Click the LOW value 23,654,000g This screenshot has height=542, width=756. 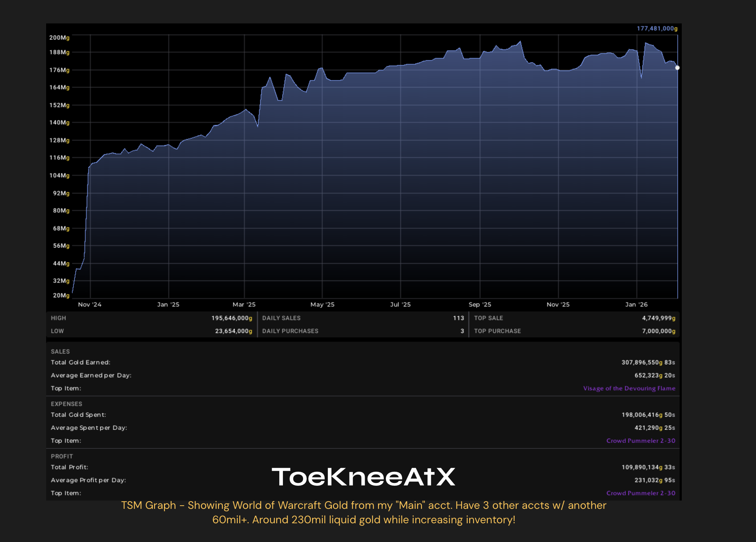[234, 331]
